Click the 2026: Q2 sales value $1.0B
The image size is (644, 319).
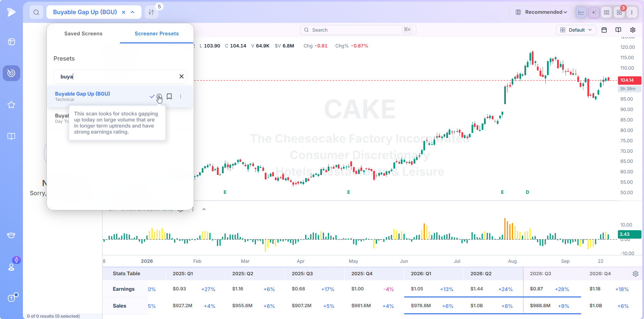pos(477,306)
